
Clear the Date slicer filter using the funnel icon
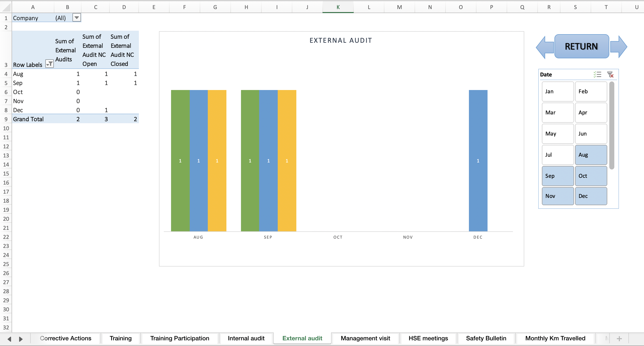coord(611,75)
